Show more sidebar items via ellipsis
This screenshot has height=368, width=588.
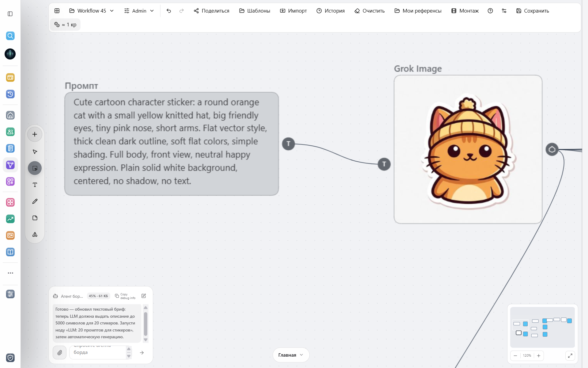pos(10,273)
